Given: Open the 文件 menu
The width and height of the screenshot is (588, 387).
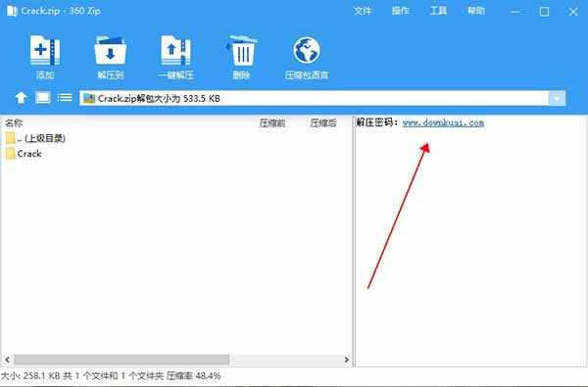Looking at the screenshot, I should click(x=363, y=11).
